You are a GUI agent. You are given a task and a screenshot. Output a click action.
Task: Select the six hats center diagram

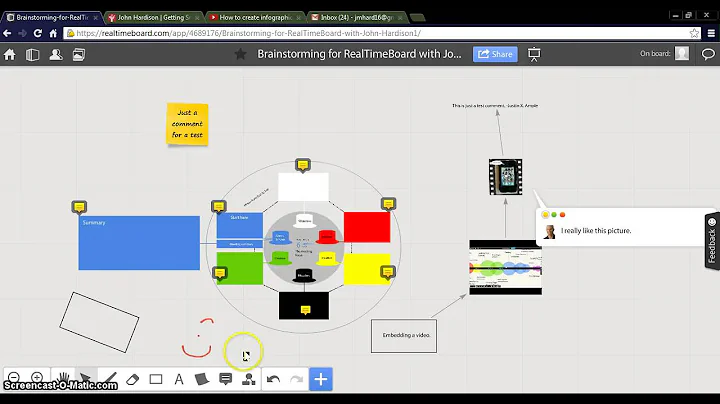(304, 247)
